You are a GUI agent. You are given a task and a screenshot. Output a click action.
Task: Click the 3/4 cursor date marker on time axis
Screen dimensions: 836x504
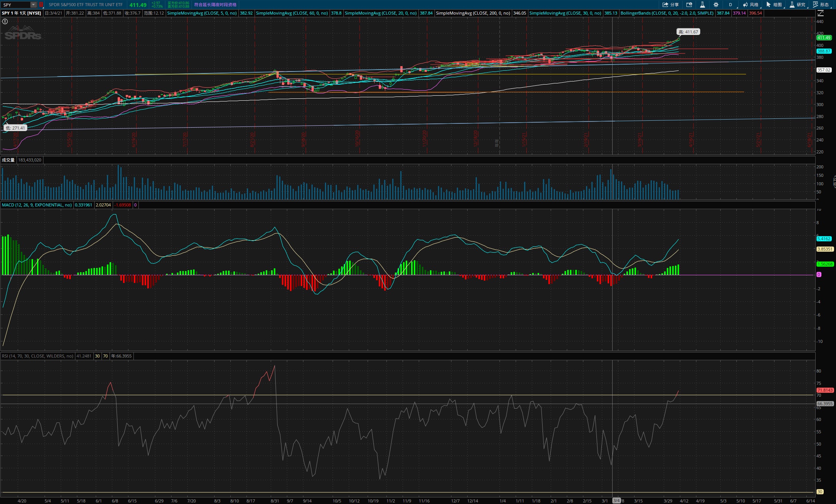point(616,501)
